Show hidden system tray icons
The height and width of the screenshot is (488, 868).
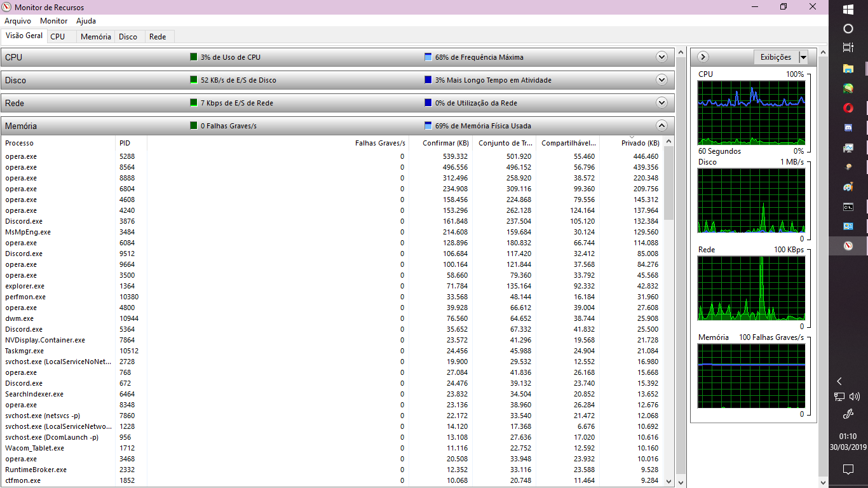[x=839, y=381]
